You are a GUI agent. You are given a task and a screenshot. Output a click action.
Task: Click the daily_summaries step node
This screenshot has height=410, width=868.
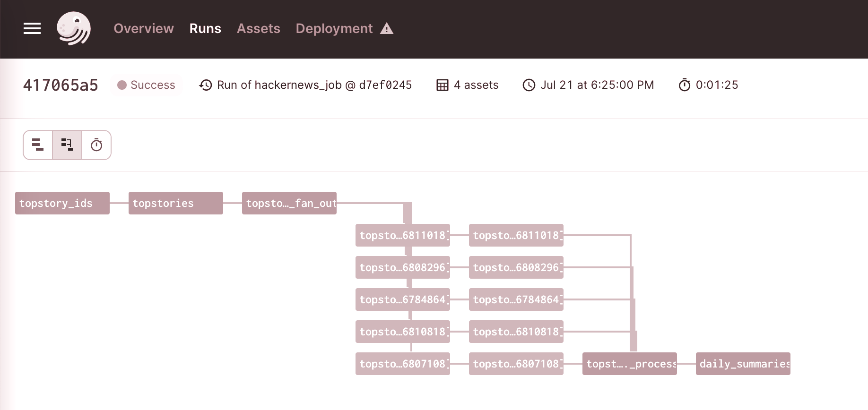click(743, 364)
